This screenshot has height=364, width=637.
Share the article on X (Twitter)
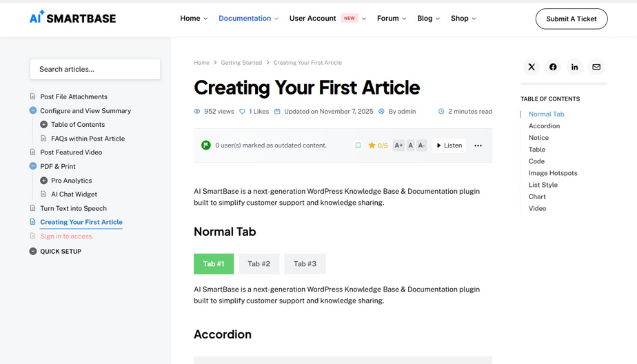532,67
